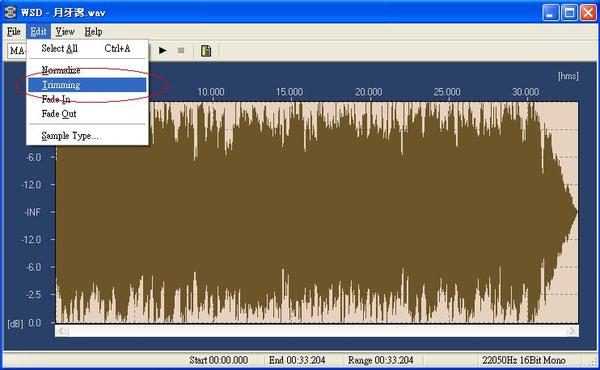Open the MA dropdown box in toolbar
The image size is (600, 370).
pyautogui.click(x=17, y=51)
